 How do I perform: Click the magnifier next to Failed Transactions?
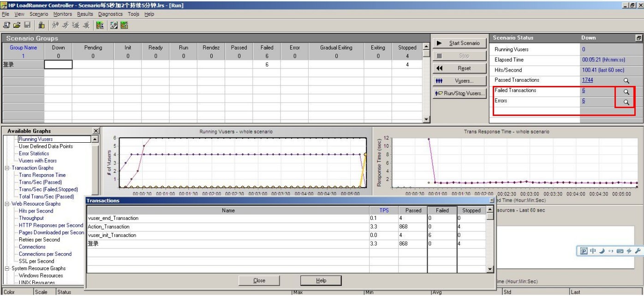[626, 91]
